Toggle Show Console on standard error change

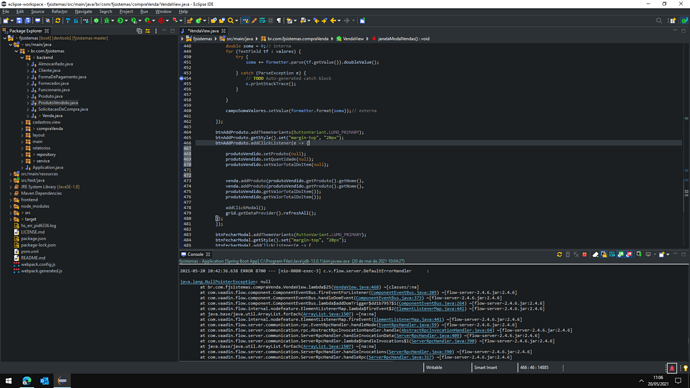click(x=629, y=254)
